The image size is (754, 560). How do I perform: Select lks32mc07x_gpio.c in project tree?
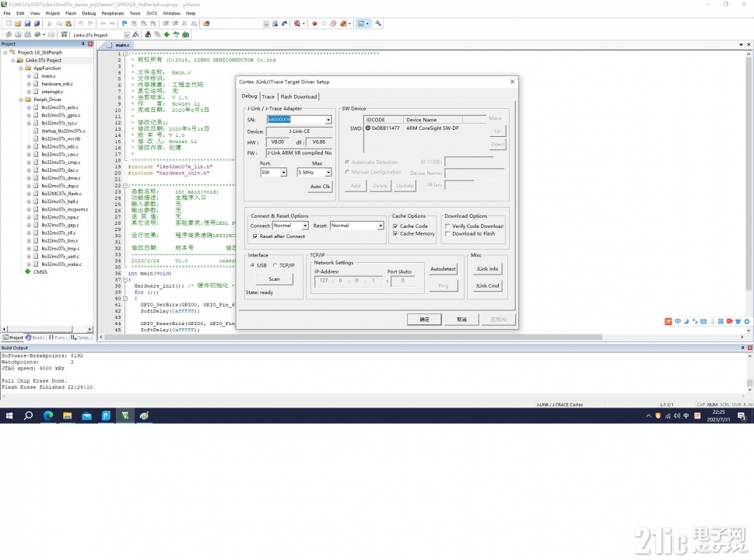[61, 115]
